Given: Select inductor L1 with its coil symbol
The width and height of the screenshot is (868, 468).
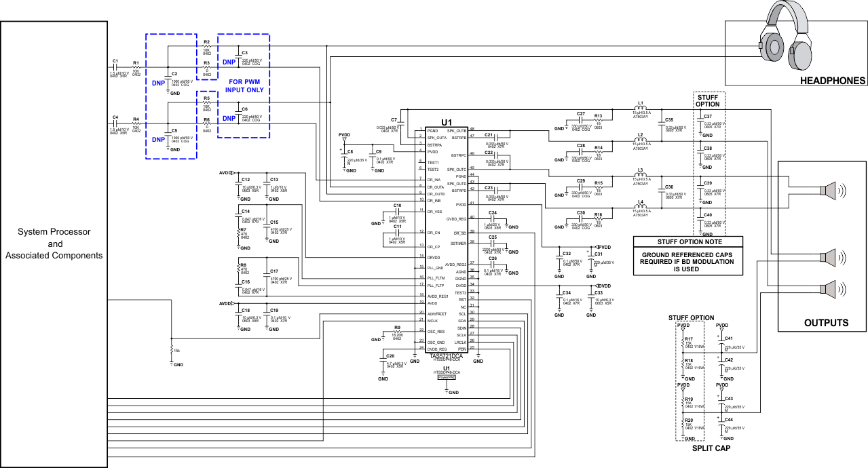Looking at the screenshot, I should coord(641,109).
